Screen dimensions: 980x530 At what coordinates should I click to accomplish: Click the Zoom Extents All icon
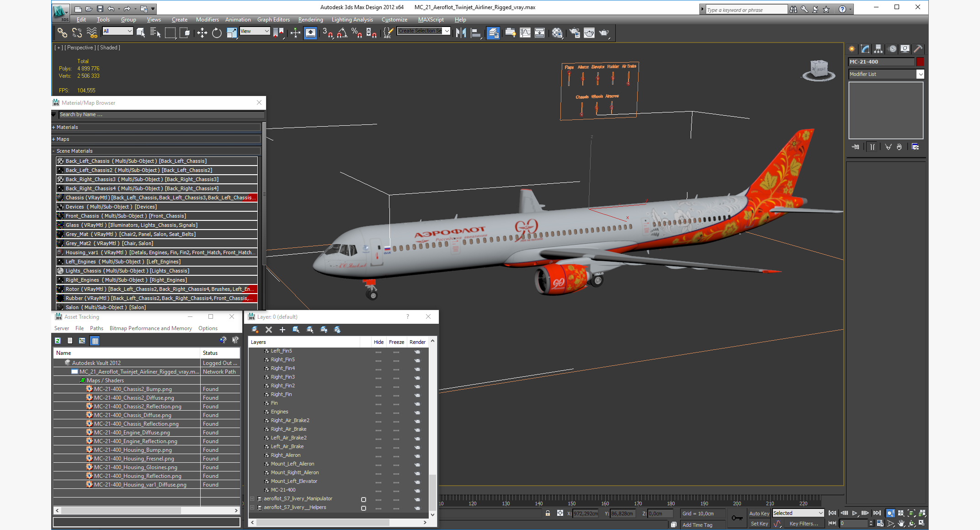pyautogui.click(x=922, y=513)
